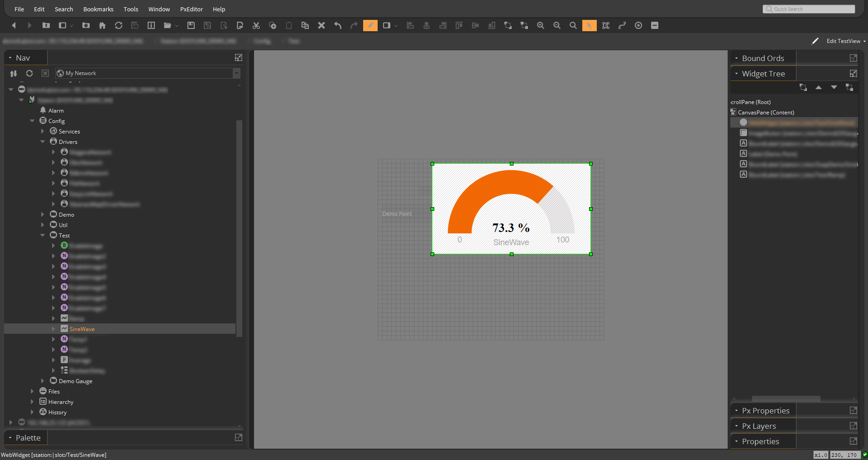Move widget up in Widget Tree
This screenshot has width=868, height=460.
[819, 87]
